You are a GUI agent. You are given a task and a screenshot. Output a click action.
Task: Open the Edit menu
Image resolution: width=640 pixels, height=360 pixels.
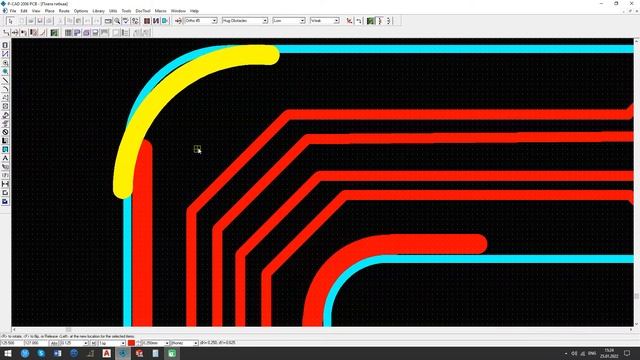point(24,11)
